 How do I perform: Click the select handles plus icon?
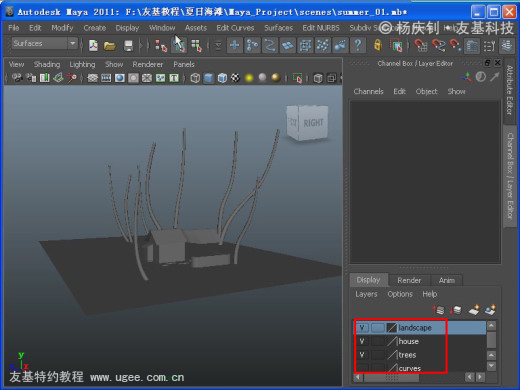point(235,45)
